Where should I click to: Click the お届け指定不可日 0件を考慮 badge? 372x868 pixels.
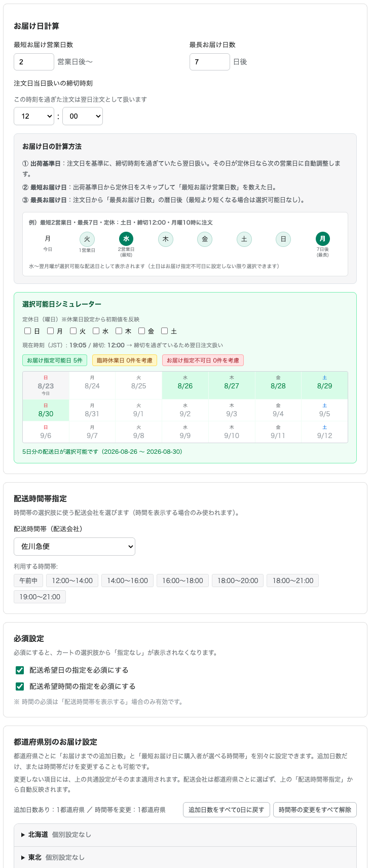click(x=203, y=360)
